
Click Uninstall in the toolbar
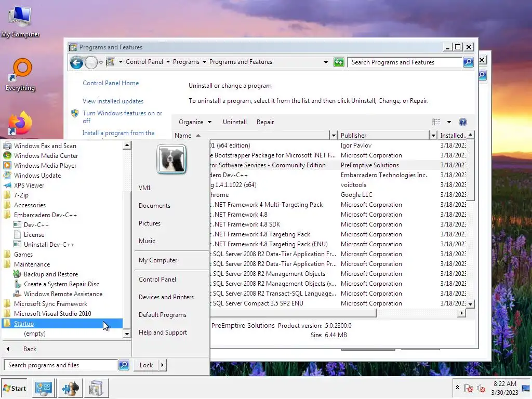tap(235, 122)
